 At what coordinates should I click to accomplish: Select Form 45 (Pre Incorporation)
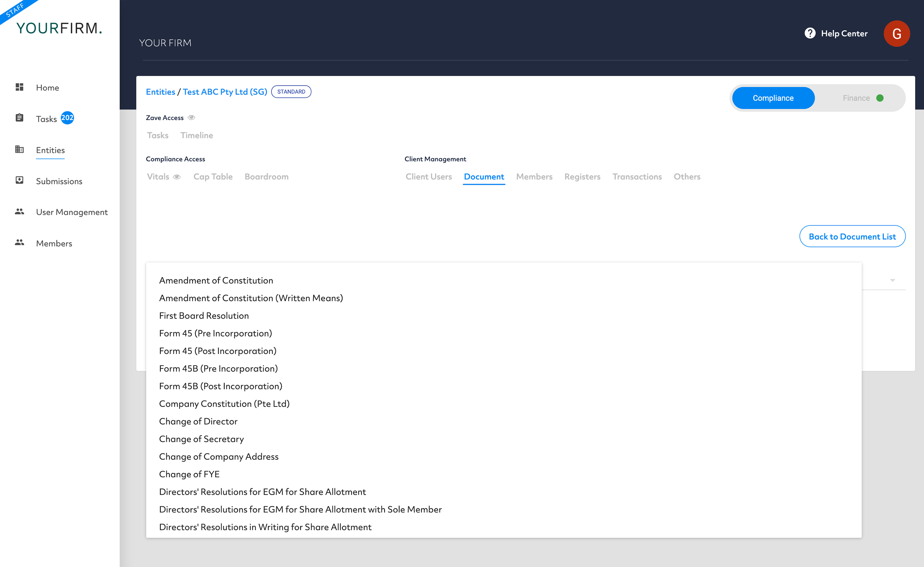tap(504, 333)
